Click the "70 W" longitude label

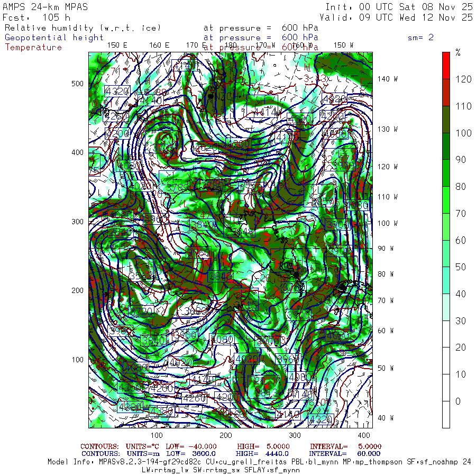(x=386, y=300)
